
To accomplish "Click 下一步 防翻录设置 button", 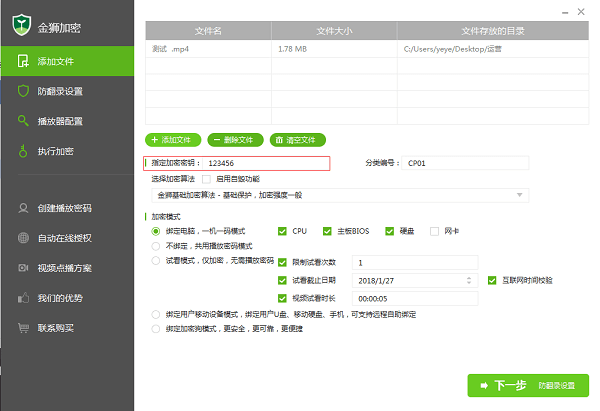I will pyautogui.click(x=528, y=385).
